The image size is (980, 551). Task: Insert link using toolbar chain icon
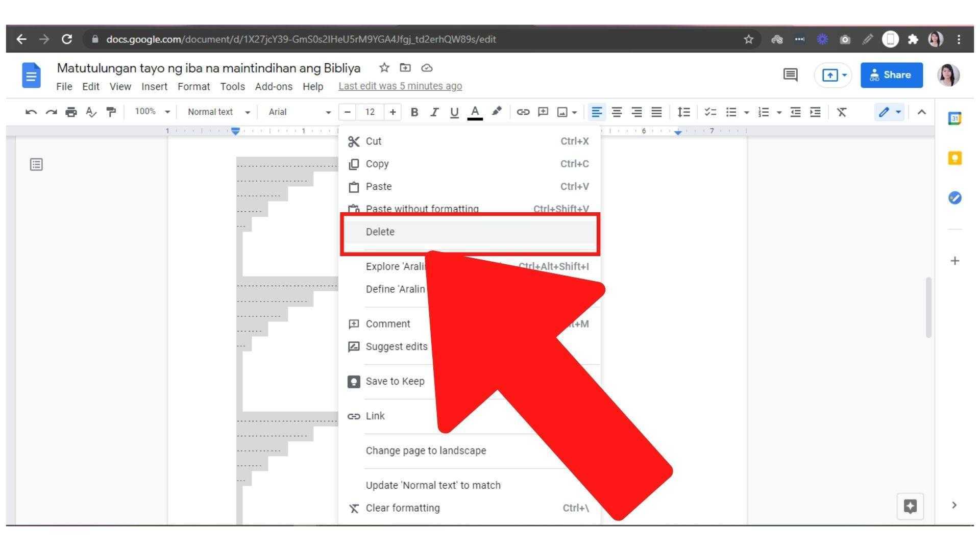pyautogui.click(x=523, y=112)
